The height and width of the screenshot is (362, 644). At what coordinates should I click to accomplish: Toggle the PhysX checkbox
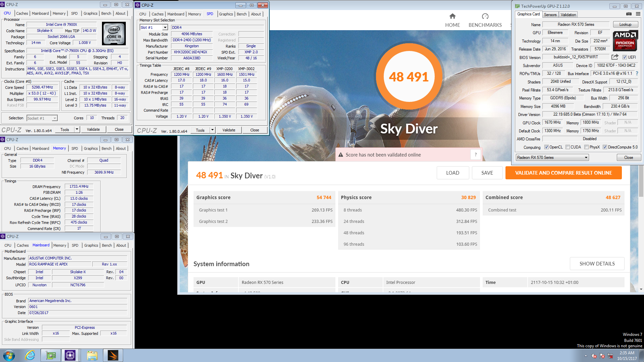586,147
